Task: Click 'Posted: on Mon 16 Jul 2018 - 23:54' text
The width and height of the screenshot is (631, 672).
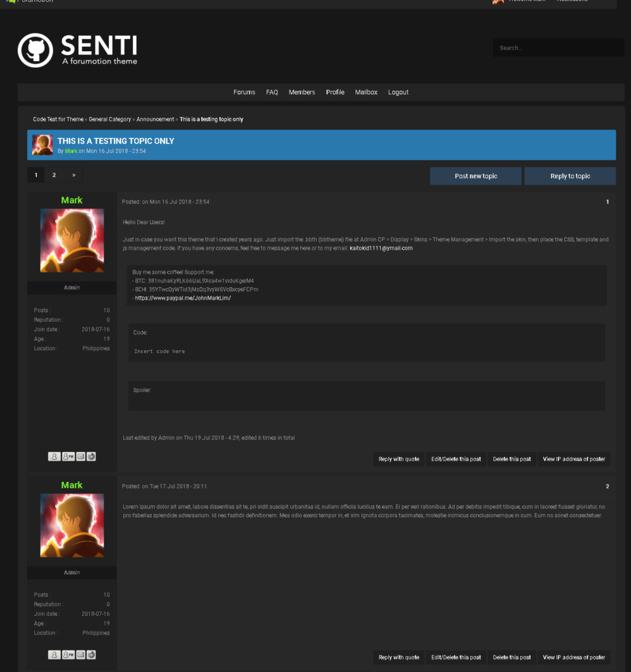Action: 166,202
